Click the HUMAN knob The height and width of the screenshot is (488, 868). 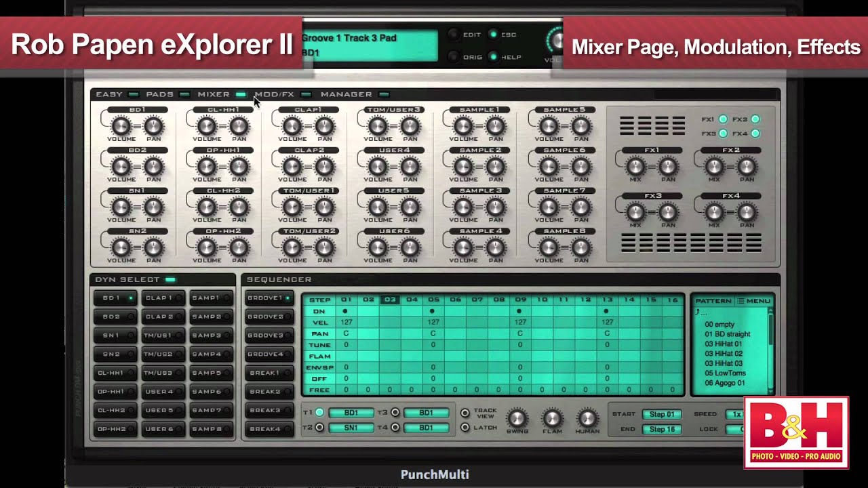587,418
